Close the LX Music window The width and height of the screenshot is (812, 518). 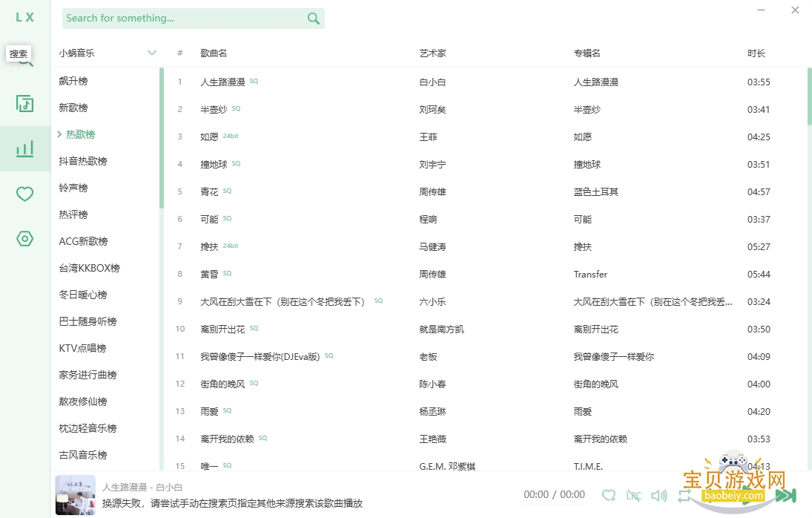pos(795,10)
